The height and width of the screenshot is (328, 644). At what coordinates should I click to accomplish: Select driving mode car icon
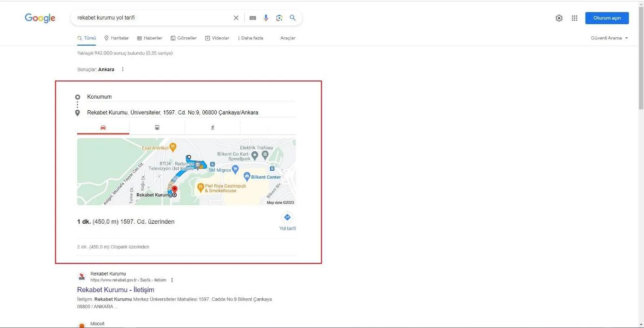pyautogui.click(x=103, y=127)
